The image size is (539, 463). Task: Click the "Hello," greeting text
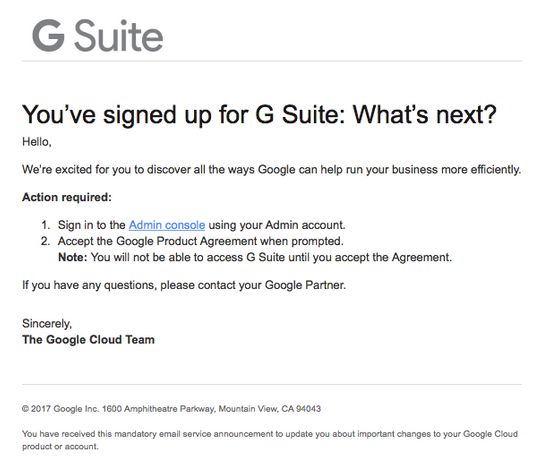pos(37,142)
